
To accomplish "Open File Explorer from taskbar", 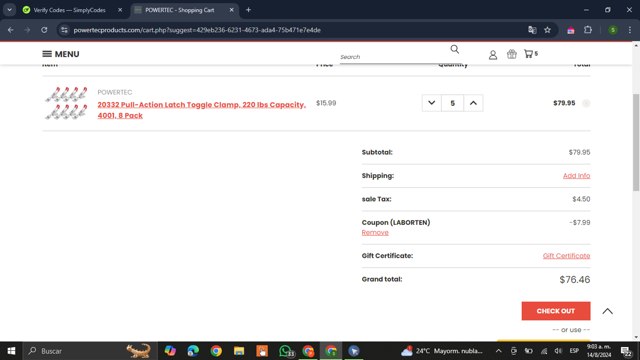I will (x=239, y=351).
